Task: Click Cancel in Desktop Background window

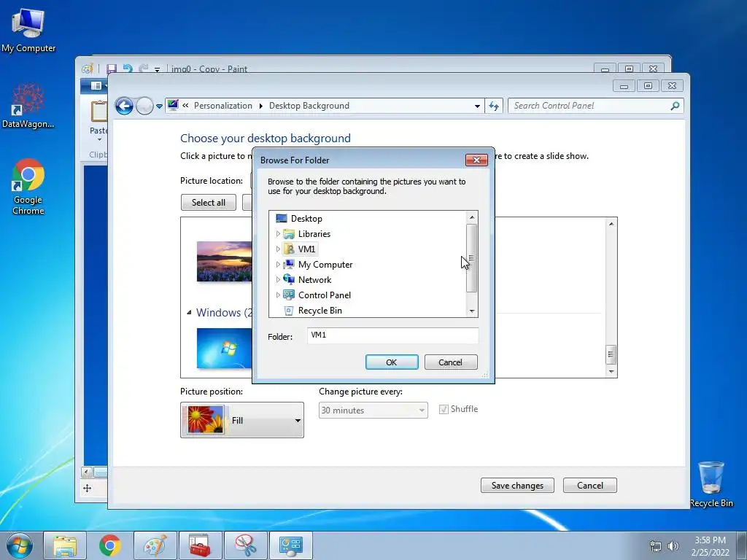Action: pyautogui.click(x=589, y=485)
